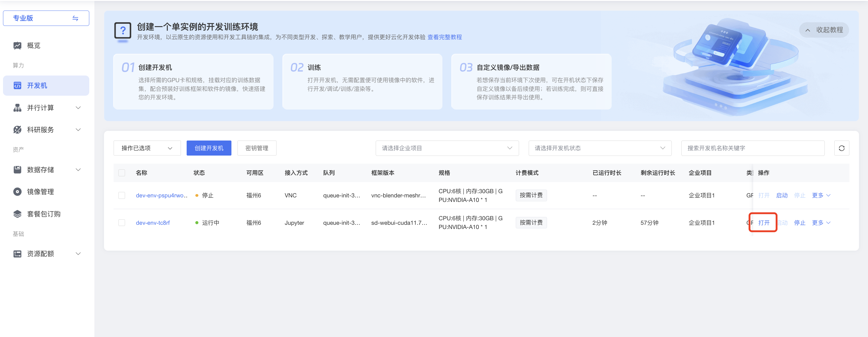Open the dev-env-tc8rf name link
This screenshot has width=868, height=337.
click(153, 223)
